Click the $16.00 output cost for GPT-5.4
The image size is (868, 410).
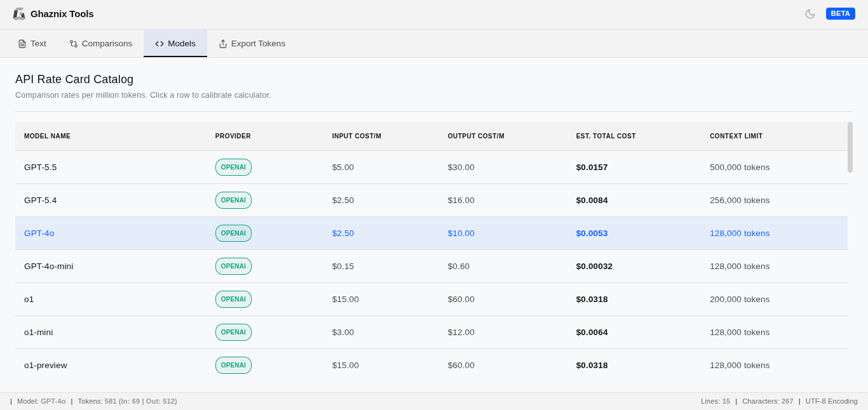(x=461, y=201)
